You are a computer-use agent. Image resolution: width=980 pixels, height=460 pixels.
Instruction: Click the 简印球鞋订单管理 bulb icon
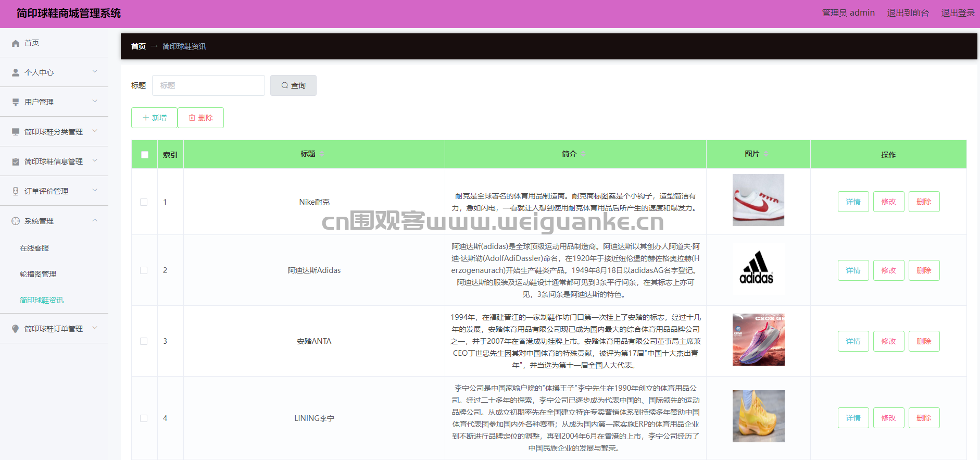coord(16,329)
